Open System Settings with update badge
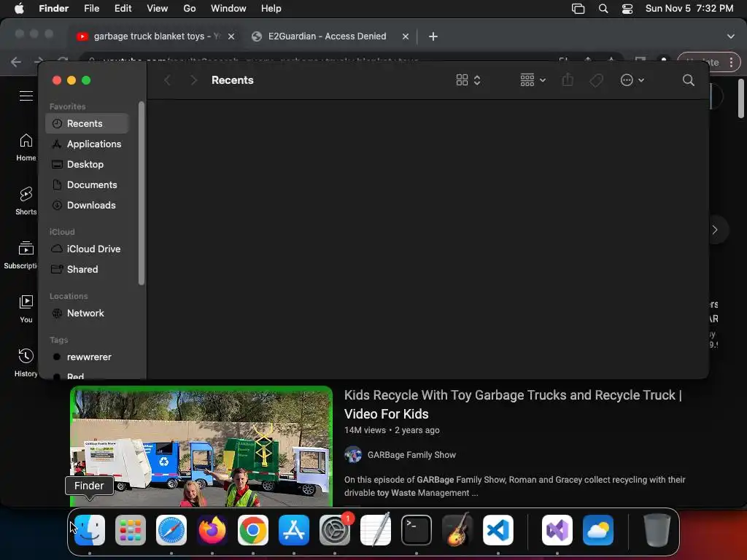 [335, 530]
